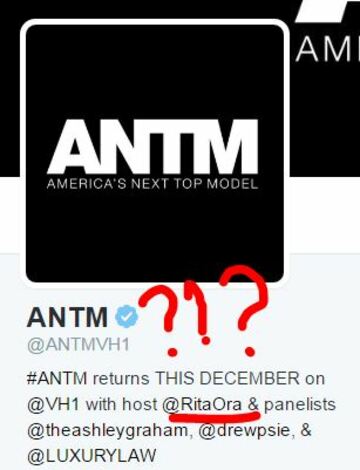Click the blue verified badge next to ANTM
The width and height of the screenshot is (360, 470).
(127, 316)
